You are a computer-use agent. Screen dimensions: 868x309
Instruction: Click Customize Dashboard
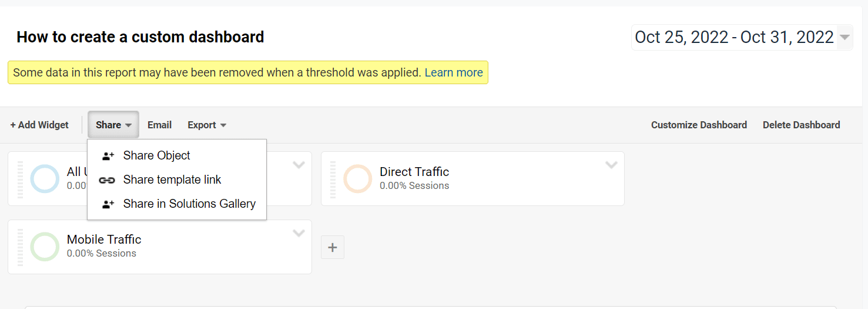pos(699,125)
